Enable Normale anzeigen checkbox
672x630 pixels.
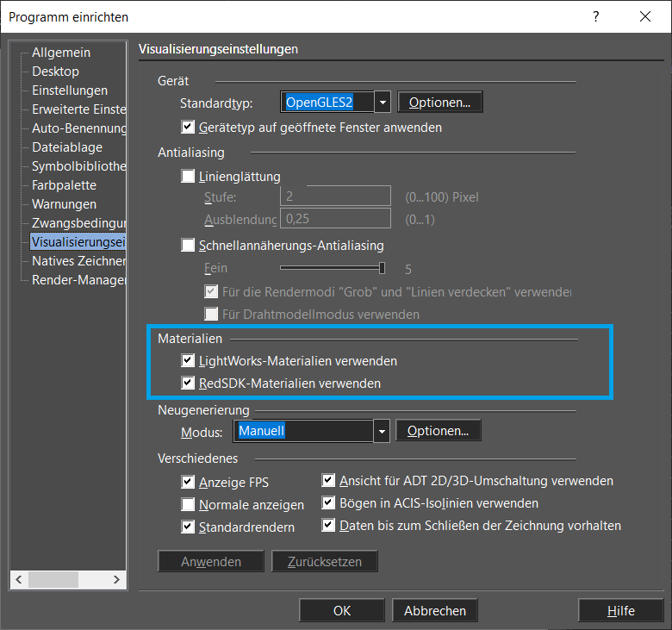point(188,504)
